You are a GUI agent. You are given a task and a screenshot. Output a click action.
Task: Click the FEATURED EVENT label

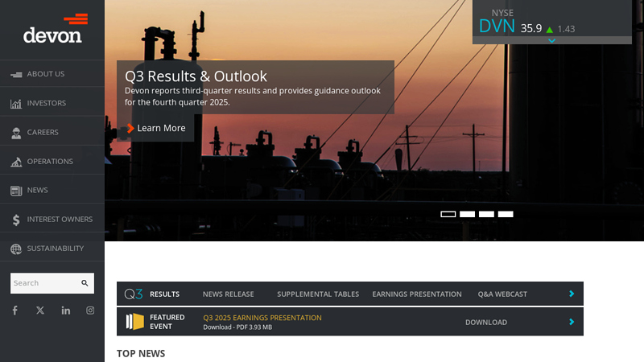(x=167, y=322)
